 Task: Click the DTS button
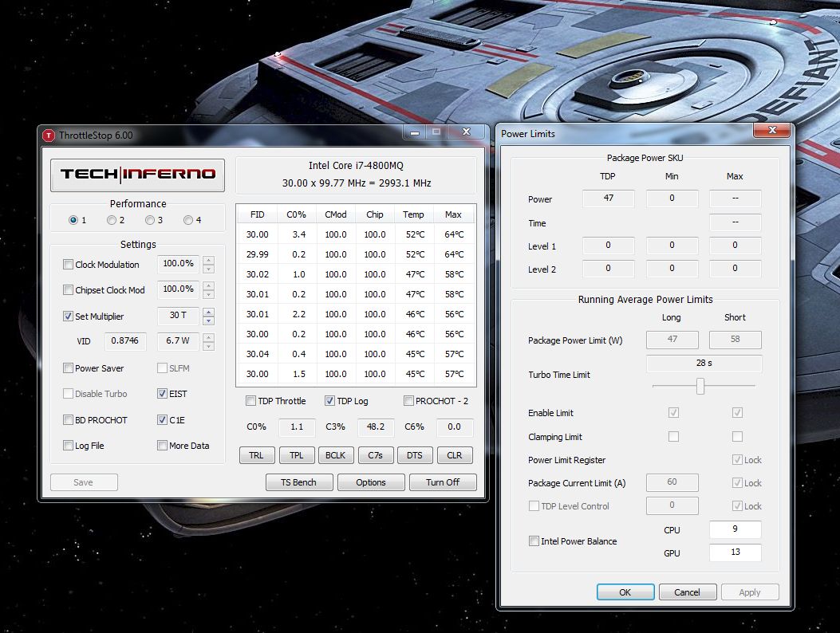tap(415, 455)
